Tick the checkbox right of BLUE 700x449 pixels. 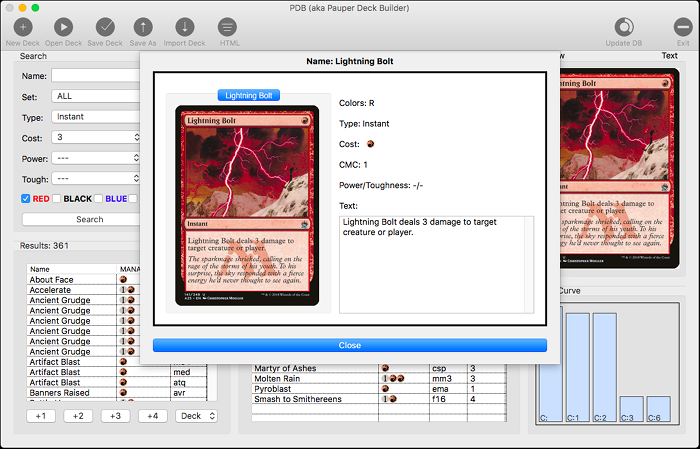133,199
